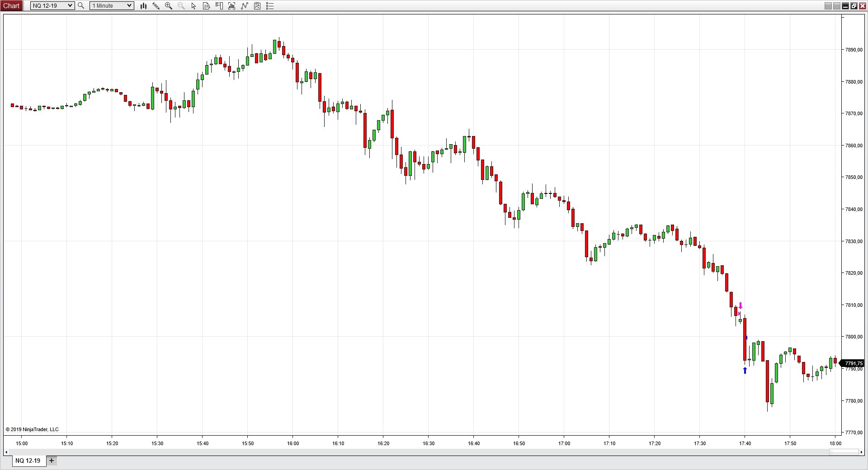Screen dimensions: 868x470
Task: Expand the NQ 12-19 instrument dropdown
Action: click(x=70, y=6)
